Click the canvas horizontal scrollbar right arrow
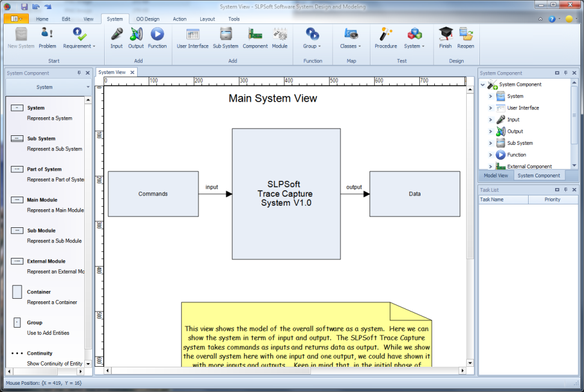 [463, 371]
